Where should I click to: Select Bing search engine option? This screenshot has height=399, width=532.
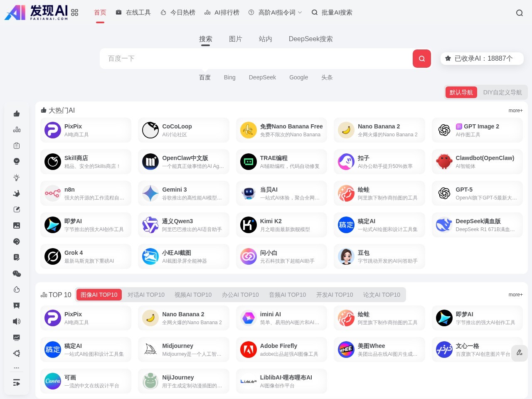coord(230,77)
